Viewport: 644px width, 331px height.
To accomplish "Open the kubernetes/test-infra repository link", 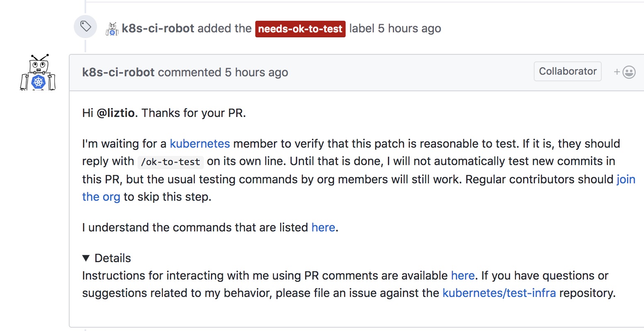I will 499,293.
